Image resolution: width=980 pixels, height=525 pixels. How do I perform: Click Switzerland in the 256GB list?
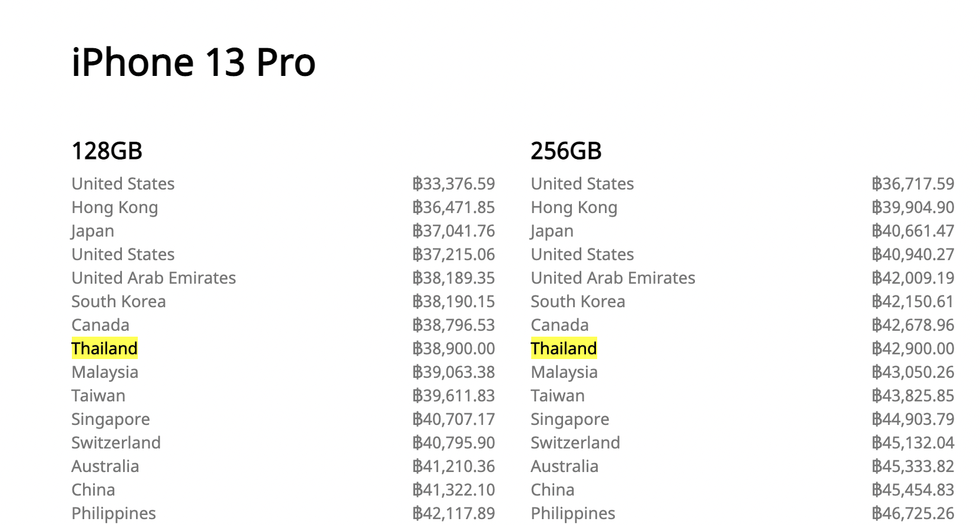[x=575, y=443]
